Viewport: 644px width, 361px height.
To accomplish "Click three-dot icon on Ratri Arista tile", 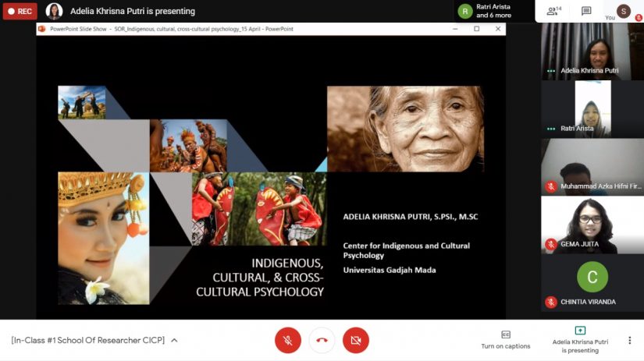I will pyautogui.click(x=551, y=129).
